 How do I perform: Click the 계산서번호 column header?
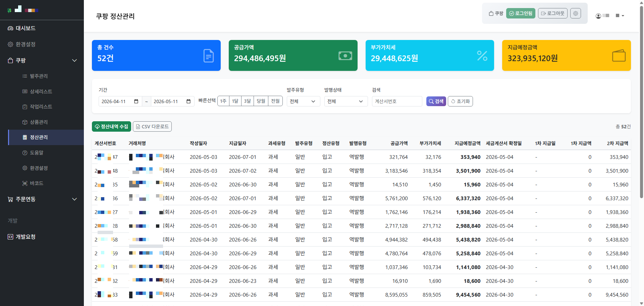(x=105, y=143)
